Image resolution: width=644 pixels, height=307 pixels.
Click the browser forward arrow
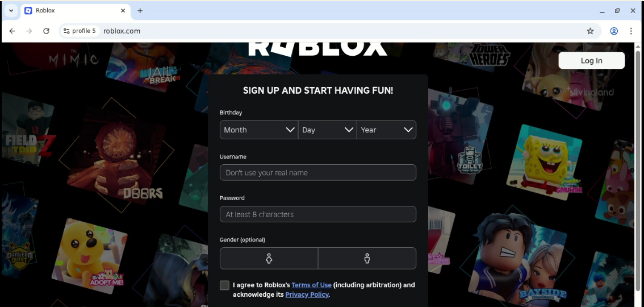click(29, 31)
